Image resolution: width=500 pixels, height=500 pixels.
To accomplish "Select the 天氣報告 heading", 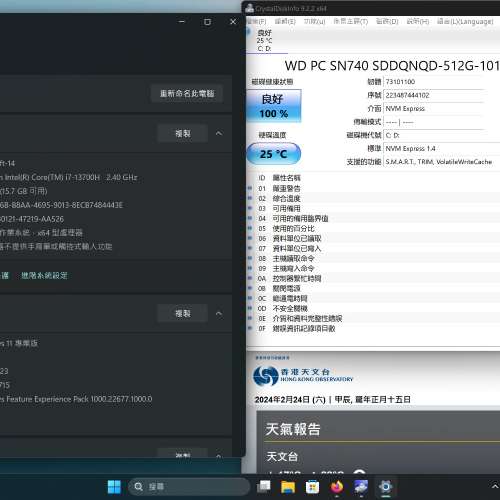I will [x=293, y=429].
